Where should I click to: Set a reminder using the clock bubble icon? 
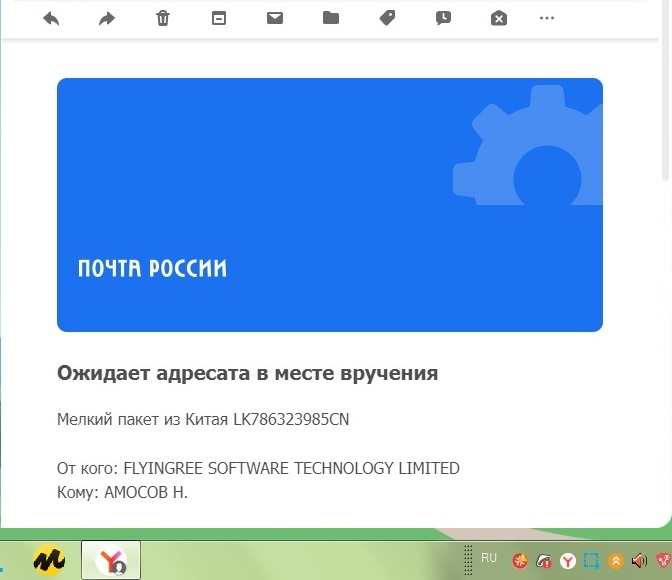tap(443, 18)
